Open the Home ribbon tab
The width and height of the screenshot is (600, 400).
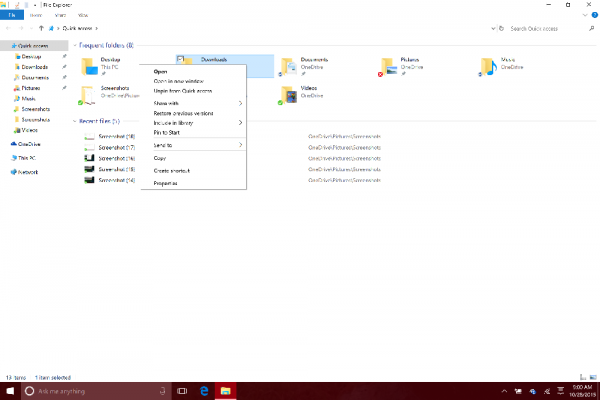(x=36, y=15)
